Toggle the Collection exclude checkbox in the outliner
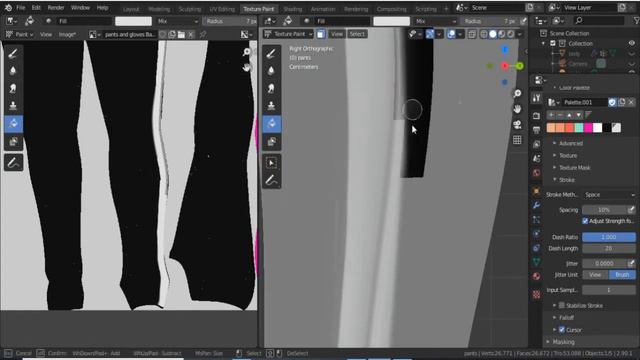The width and height of the screenshot is (640, 360). (x=553, y=43)
